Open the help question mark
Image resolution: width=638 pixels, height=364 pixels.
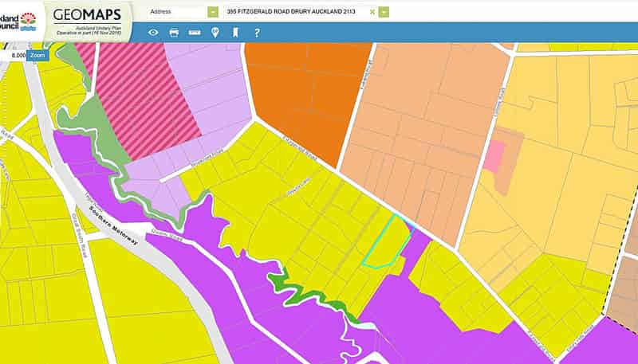257,33
